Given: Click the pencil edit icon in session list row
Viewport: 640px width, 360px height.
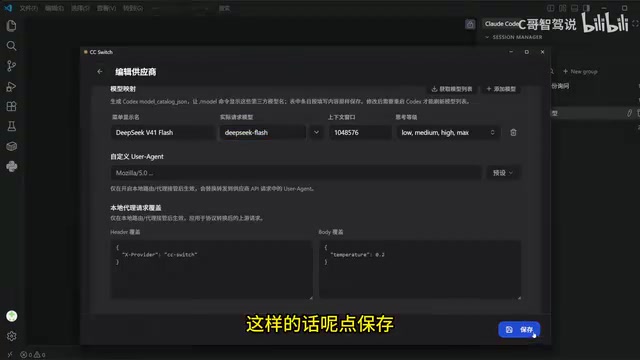Looking at the screenshot, I should coord(629,113).
